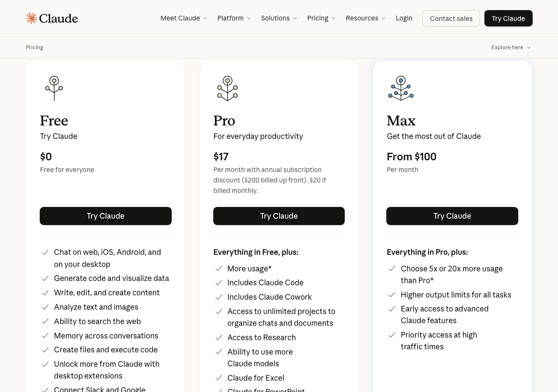The image size is (558, 392).
Task: Click checkmark beside 'Access to Research'
Action: click(218, 338)
